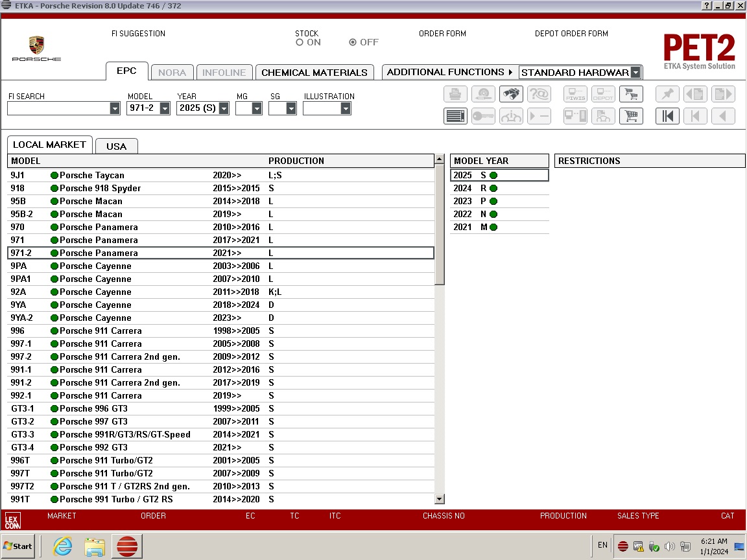Click the key icon button
This screenshot has height=560, width=747.
(x=483, y=116)
